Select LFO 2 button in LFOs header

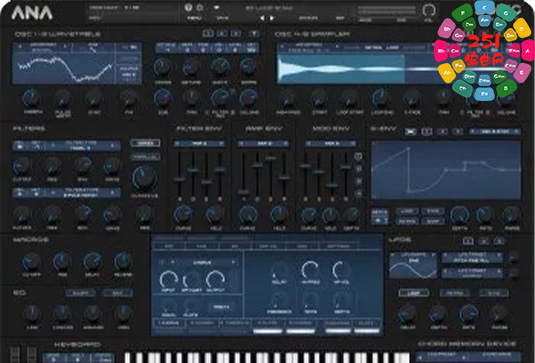(x=484, y=241)
